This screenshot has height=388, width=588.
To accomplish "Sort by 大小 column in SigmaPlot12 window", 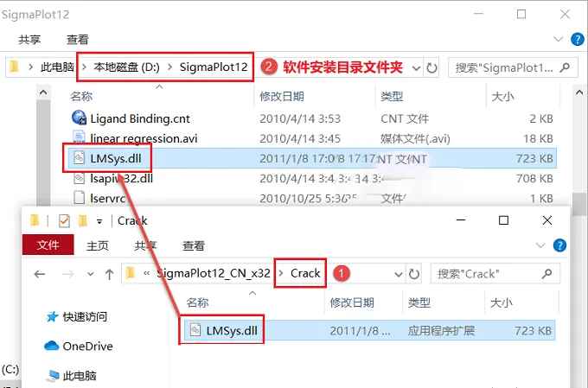I will [502, 96].
